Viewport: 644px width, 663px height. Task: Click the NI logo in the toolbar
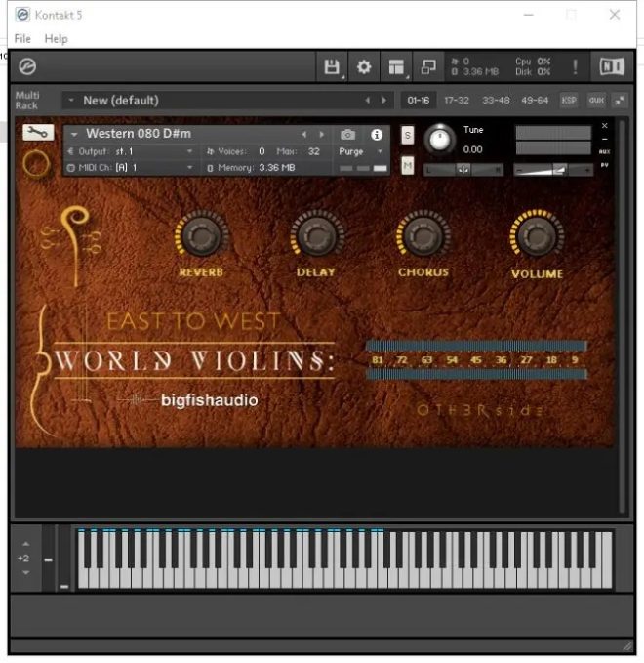click(612, 66)
